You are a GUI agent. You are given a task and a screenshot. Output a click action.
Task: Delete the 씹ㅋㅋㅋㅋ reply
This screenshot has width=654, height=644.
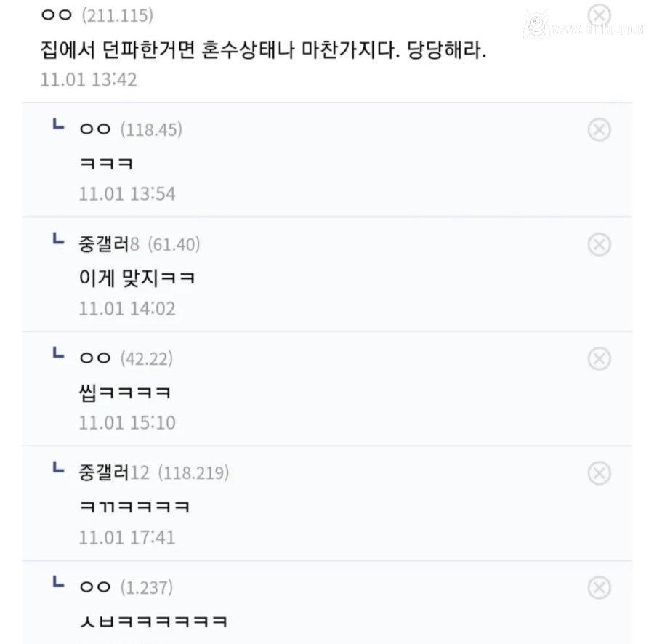598,358
